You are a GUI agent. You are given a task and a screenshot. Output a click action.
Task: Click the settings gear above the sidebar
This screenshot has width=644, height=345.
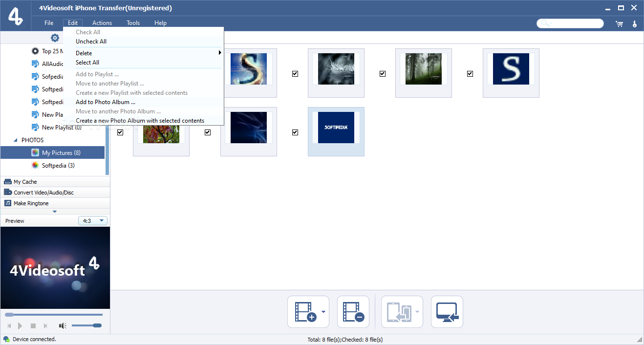pyautogui.click(x=55, y=38)
